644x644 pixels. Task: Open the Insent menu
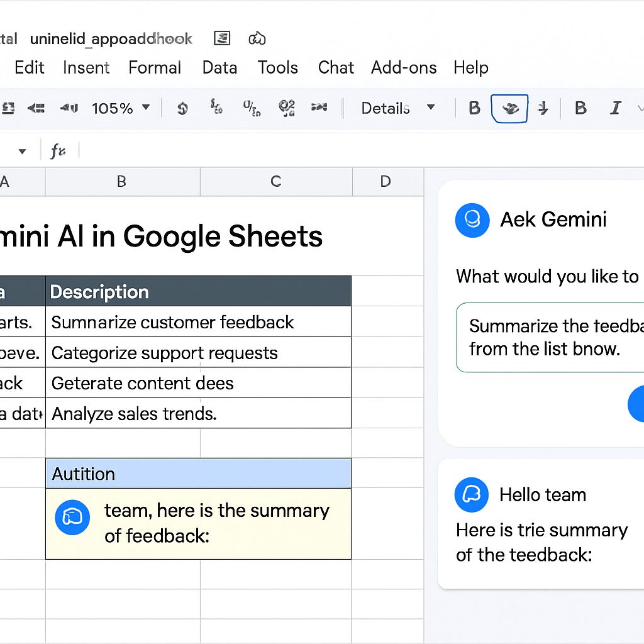click(x=86, y=67)
